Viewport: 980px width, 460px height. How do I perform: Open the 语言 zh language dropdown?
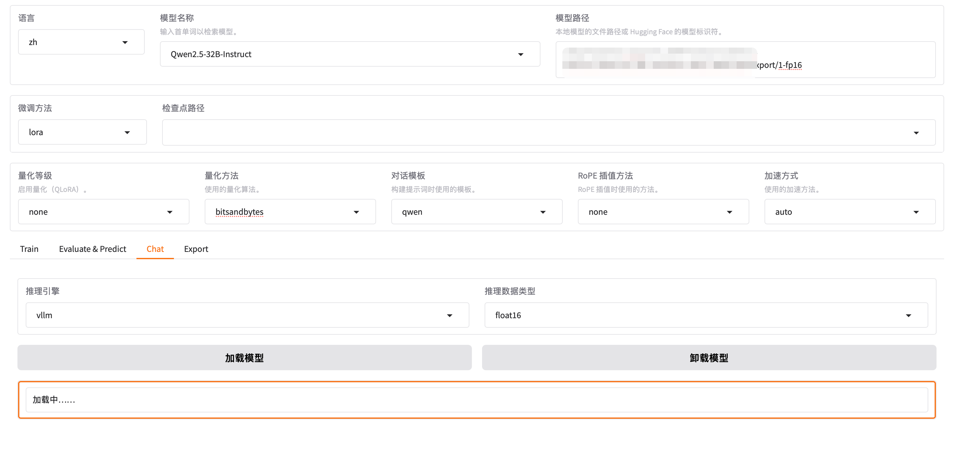[81, 42]
